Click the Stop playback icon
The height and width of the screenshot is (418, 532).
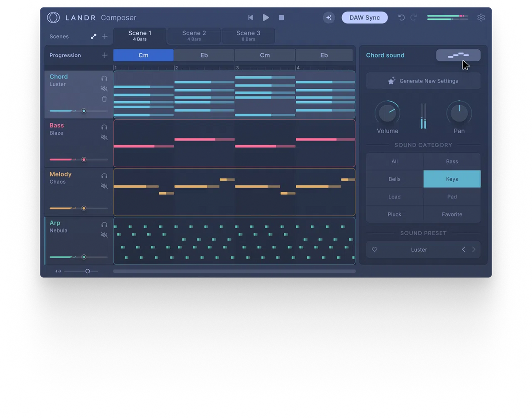[x=281, y=17]
